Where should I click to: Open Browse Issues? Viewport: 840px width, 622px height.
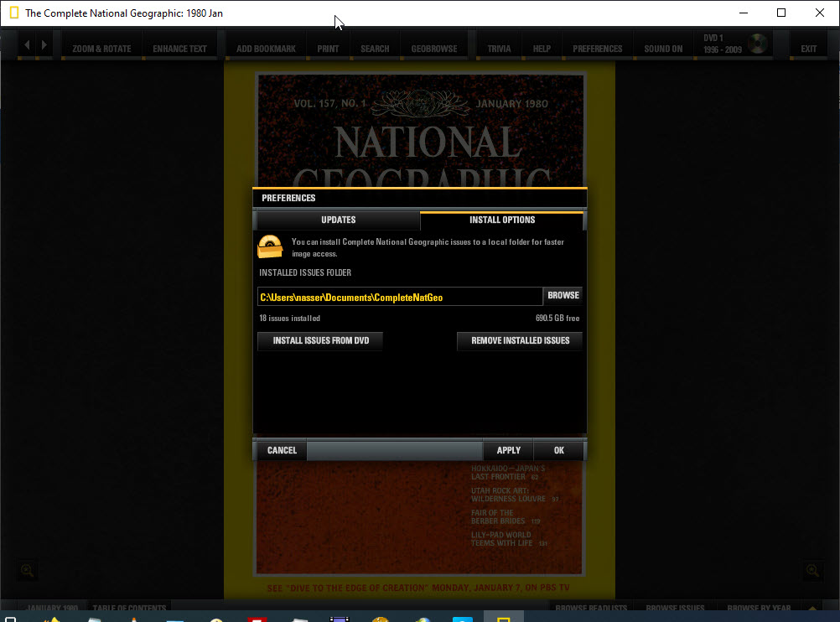[x=675, y=608]
